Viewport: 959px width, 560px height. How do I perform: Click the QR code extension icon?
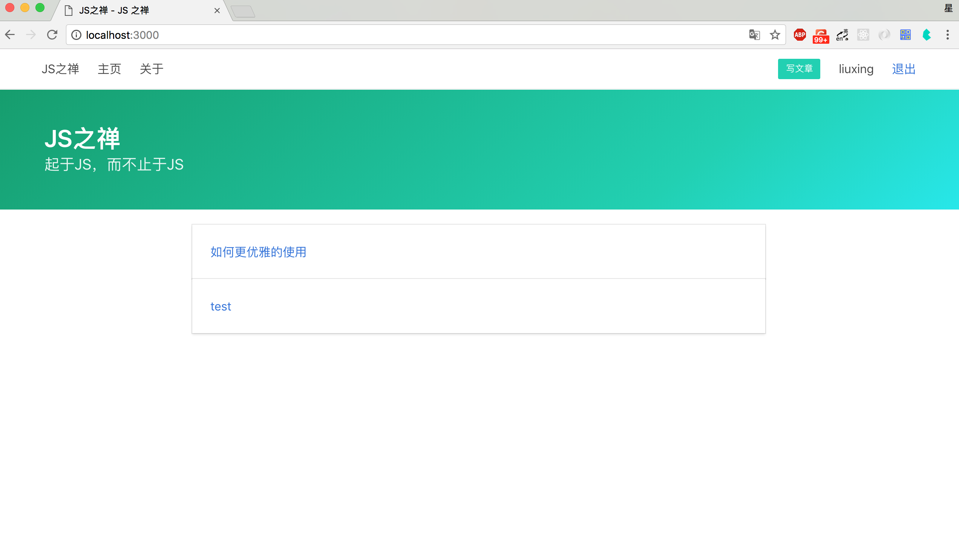click(x=905, y=35)
